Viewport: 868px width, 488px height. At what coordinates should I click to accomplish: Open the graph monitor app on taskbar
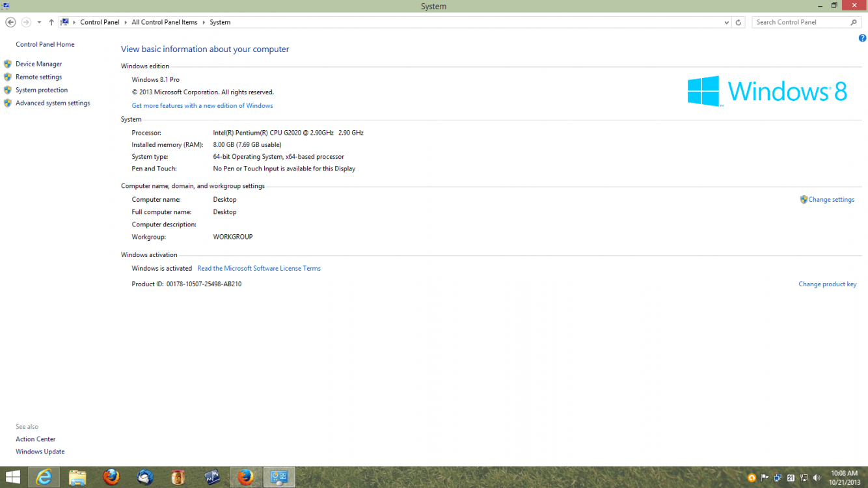(212, 477)
